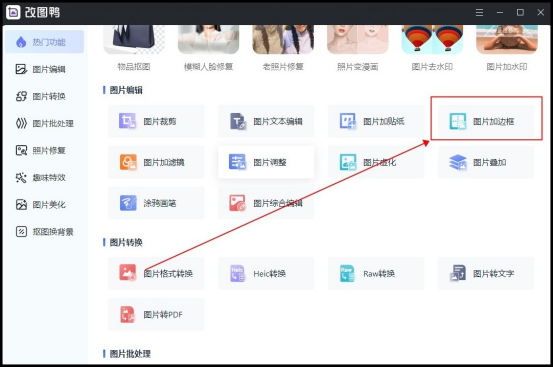
Task: Click the 图片加贴纸 label text
Action: pyautogui.click(x=384, y=122)
